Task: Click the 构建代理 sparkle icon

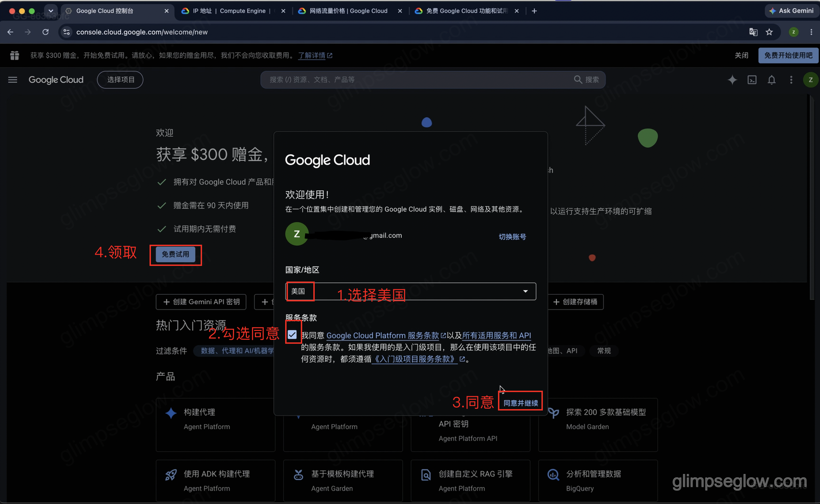Action: pyautogui.click(x=171, y=413)
